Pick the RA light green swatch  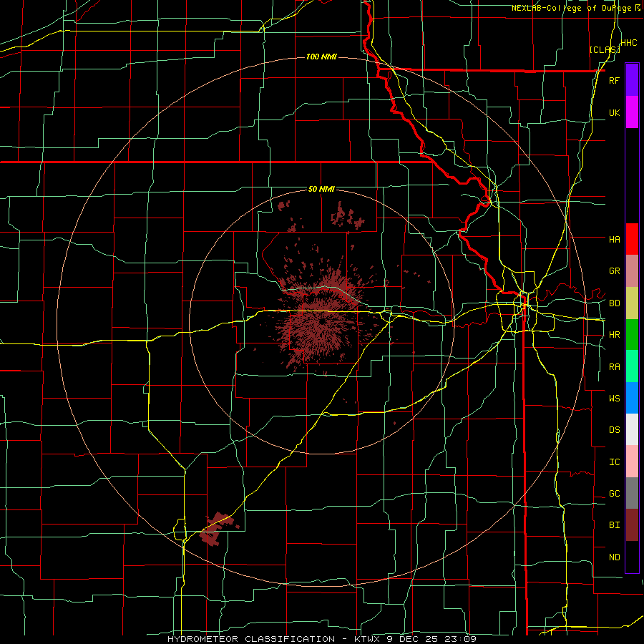point(632,366)
